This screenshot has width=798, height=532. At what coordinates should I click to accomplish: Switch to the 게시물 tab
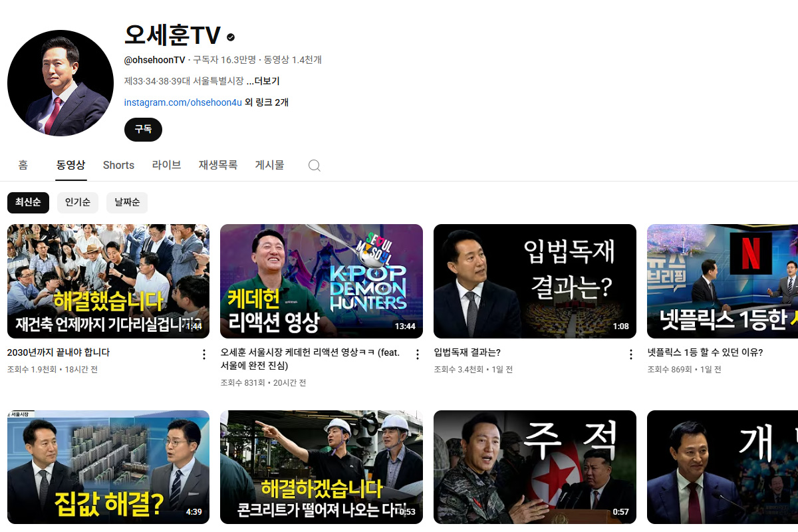click(x=270, y=165)
